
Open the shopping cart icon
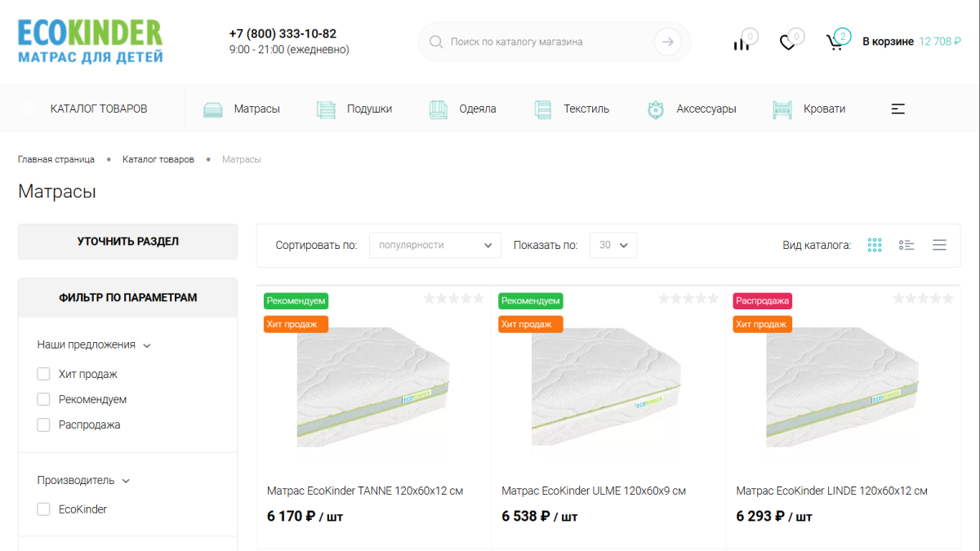coord(835,42)
